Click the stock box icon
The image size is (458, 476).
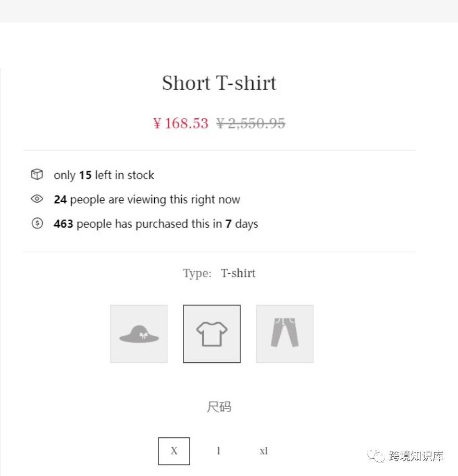pyautogui.click(x=37, y=175)
